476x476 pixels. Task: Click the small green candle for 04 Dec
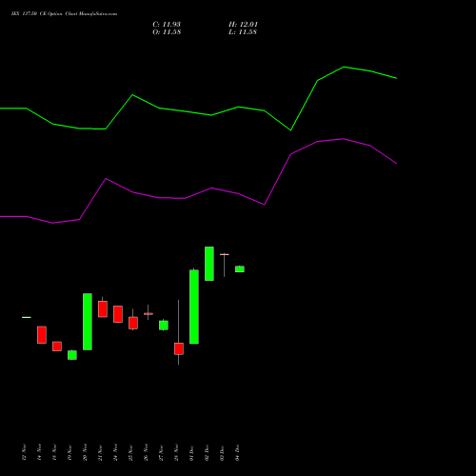[240, 269]
